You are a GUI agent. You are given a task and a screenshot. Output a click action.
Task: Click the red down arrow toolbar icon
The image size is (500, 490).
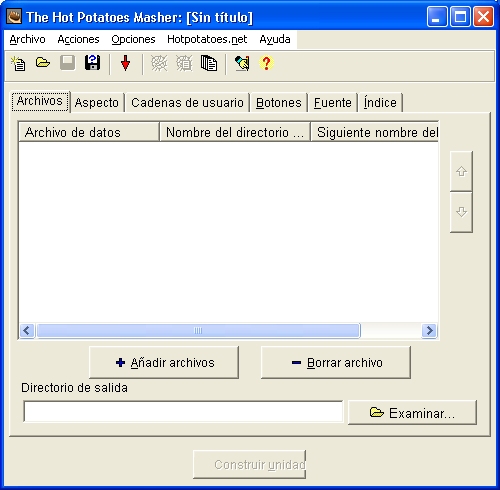(125, 63)
